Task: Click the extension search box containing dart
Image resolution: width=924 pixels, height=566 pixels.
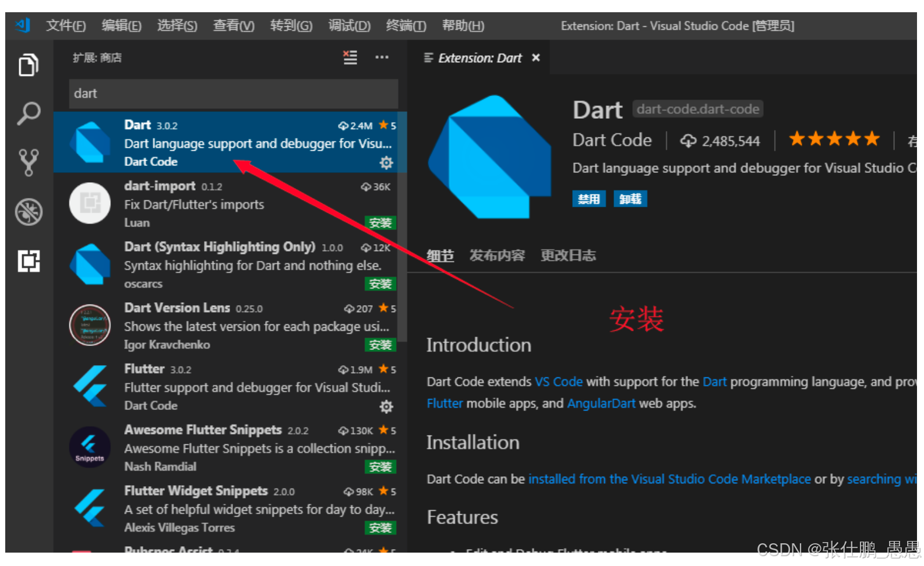Action: [x=234, y=94]
